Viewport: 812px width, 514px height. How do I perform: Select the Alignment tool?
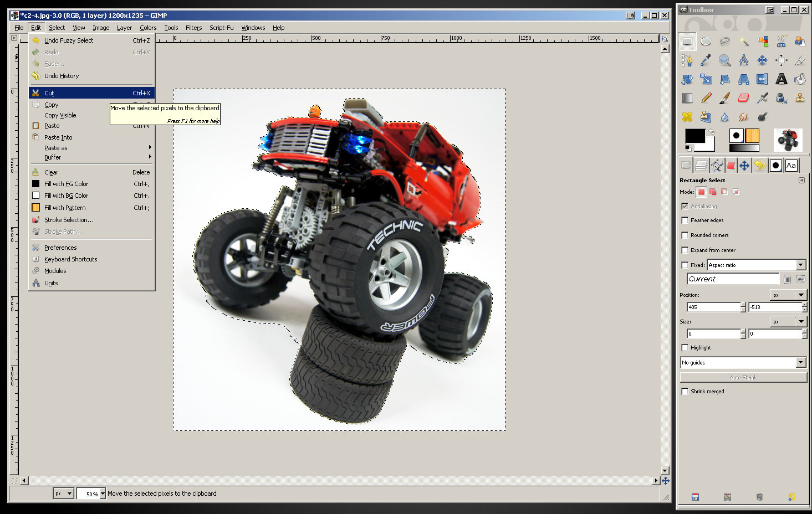782,60
